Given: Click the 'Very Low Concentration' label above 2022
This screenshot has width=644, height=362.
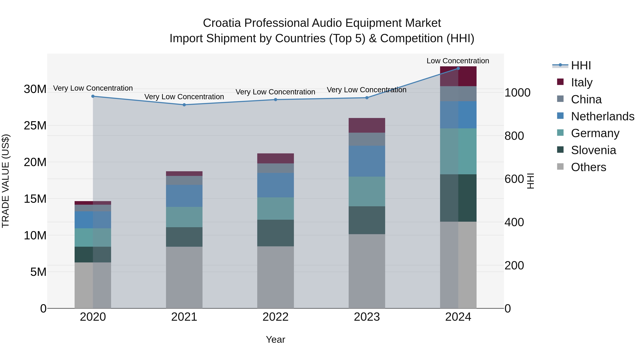Looking at the screenshot, I should [275, 92].
